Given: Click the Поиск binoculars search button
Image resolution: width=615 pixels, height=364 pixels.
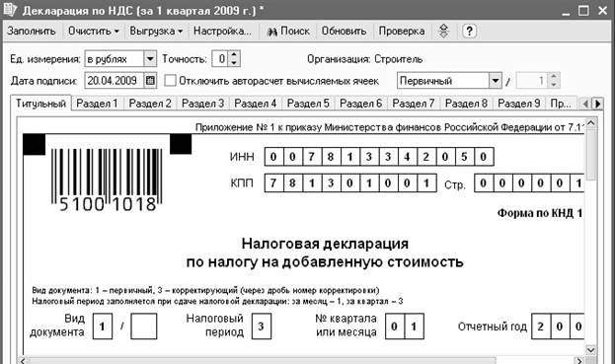Looking at the screenshot, I should pos(288,31).
